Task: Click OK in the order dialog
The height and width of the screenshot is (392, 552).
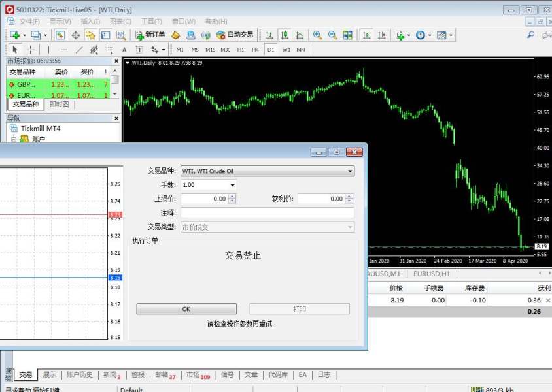Action: 186,309
